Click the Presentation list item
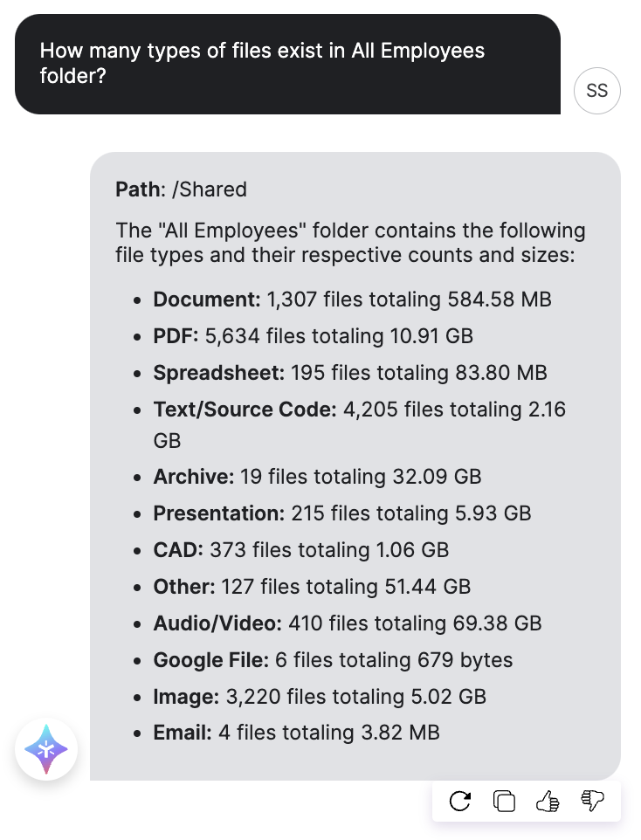The width and height of the screenshot is (641, 840). point(342,513)
